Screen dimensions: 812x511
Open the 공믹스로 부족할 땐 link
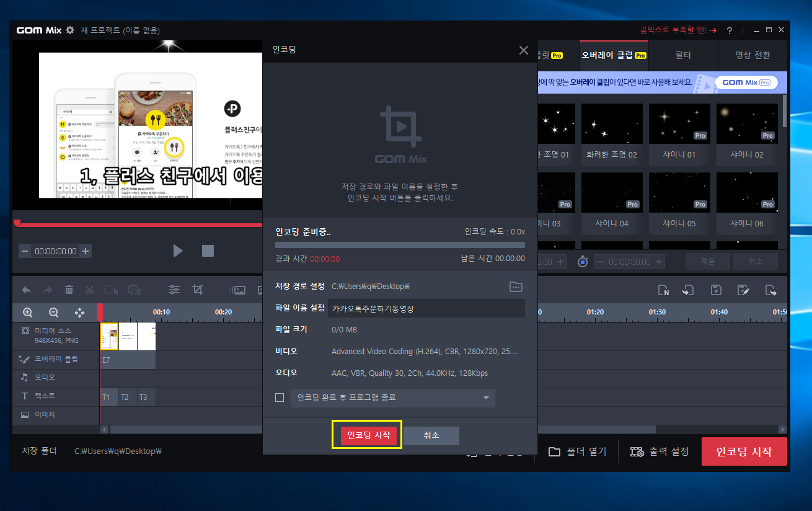click(x=678, y=30)
